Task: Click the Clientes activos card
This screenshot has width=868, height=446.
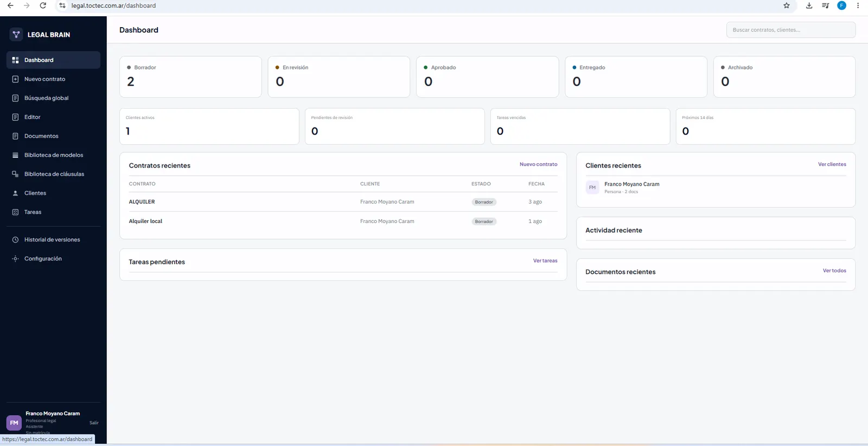Action: tap(209, 126)
